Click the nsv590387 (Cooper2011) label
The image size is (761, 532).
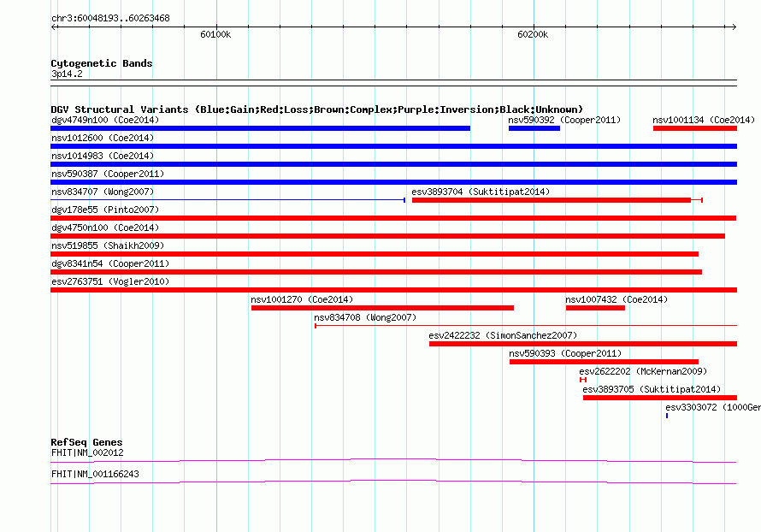click(108, 174)
